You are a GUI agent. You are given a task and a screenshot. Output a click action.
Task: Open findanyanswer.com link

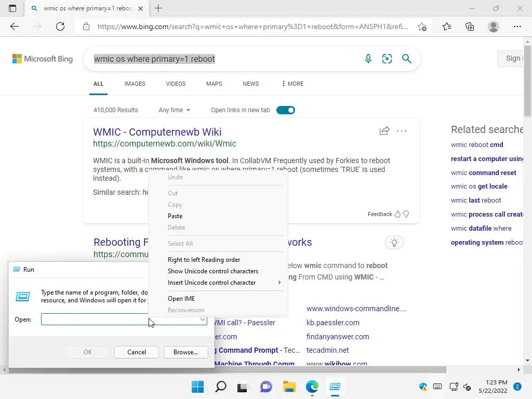[x=338, y=337]
